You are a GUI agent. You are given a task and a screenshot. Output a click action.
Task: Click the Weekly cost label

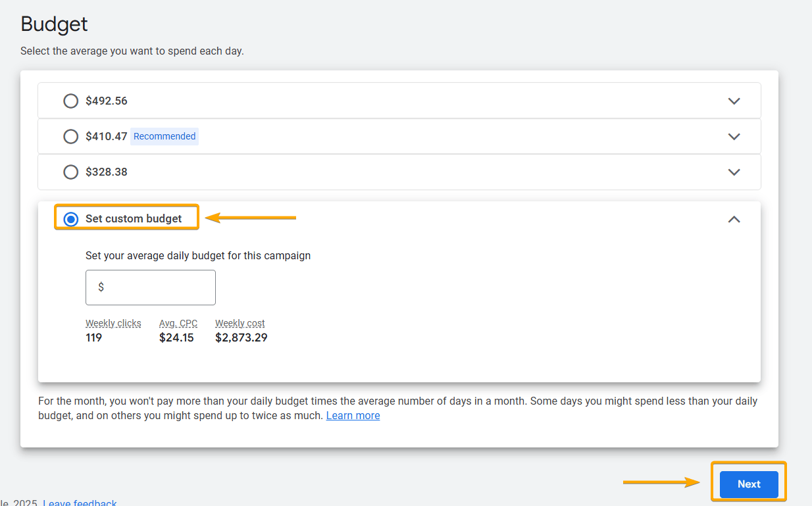[x=240, y=323]
